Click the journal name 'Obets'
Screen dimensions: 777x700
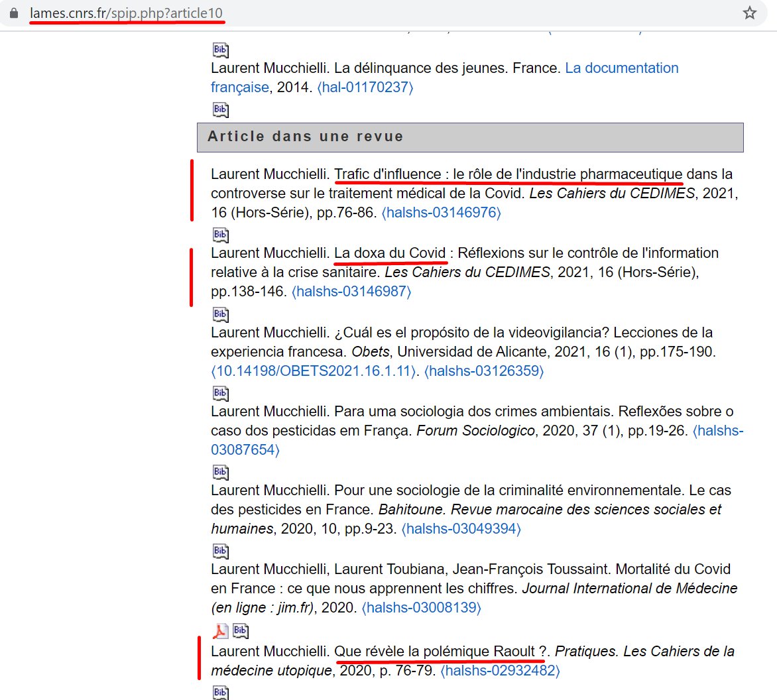point(371,352)
